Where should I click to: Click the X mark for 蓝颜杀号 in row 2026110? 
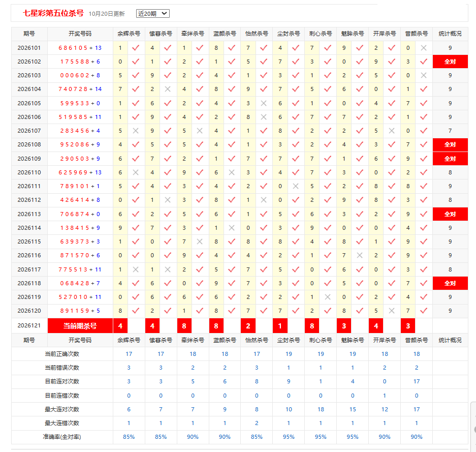(x=232, y=172)
